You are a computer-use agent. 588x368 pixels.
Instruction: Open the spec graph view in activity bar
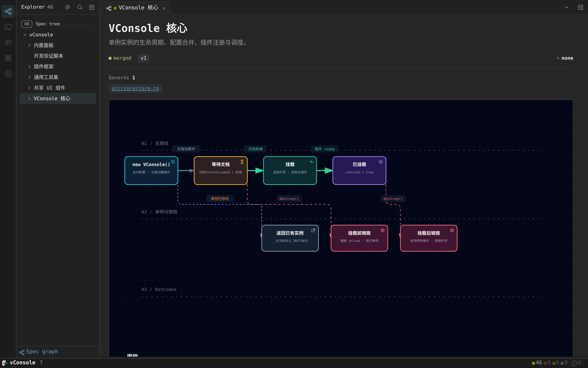(8, 11)
